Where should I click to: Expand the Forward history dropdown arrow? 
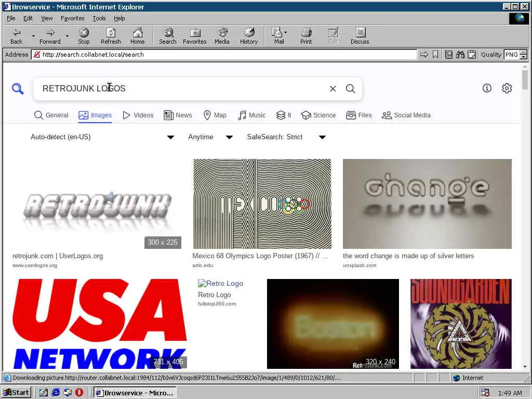click(67, 36)
